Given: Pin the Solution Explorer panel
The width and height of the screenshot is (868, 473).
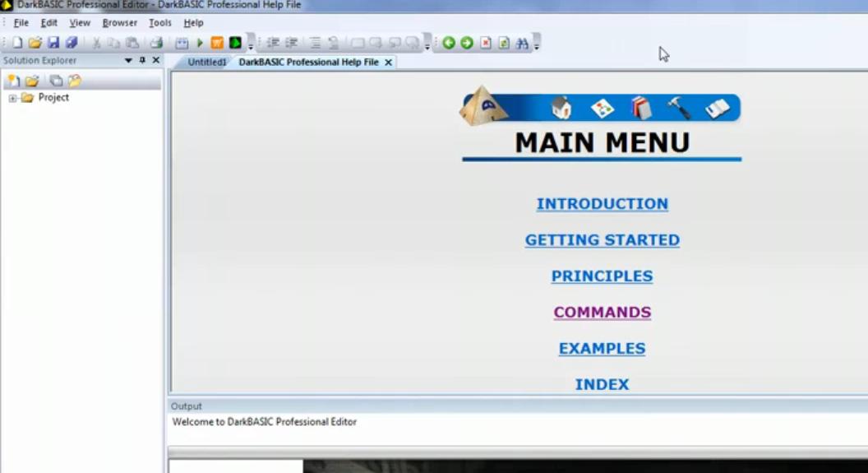Looking at the screenshot, I should click(x=143, y=60).
